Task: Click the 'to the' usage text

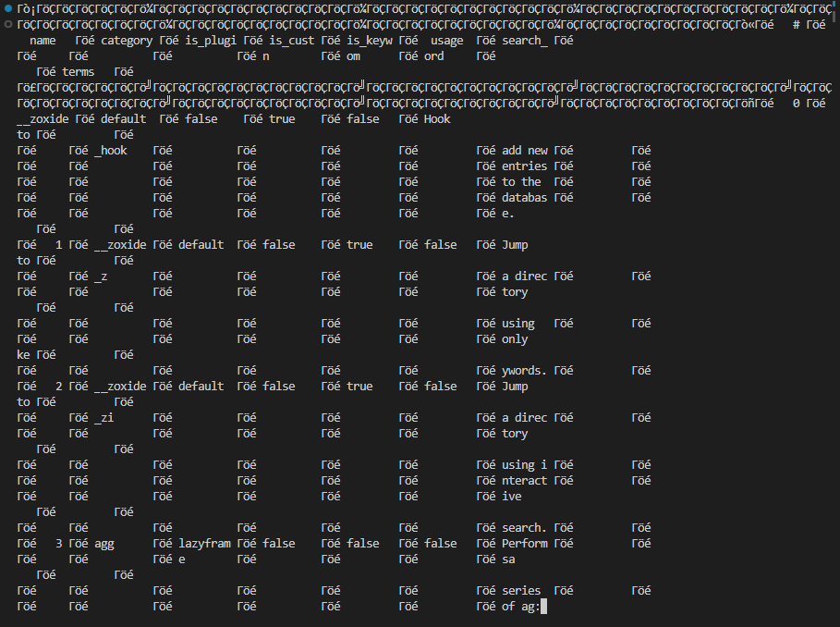Action: click(521, 181)
